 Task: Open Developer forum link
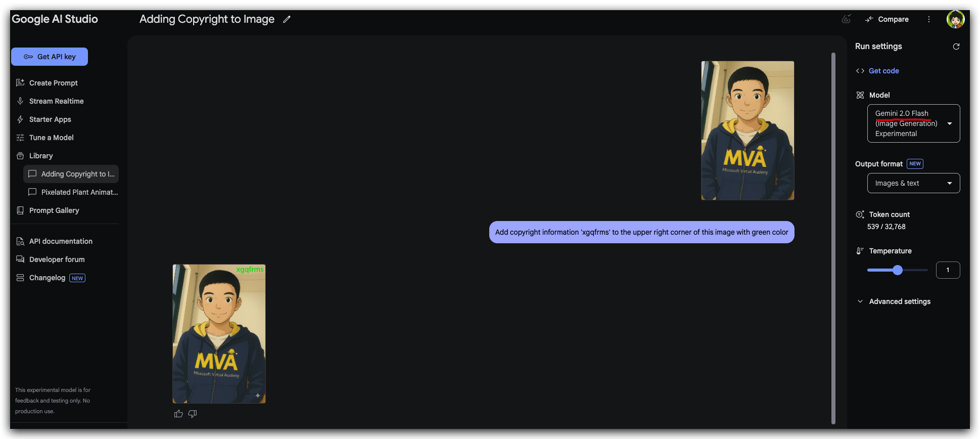pyautogui.click(x=57, y=259)
